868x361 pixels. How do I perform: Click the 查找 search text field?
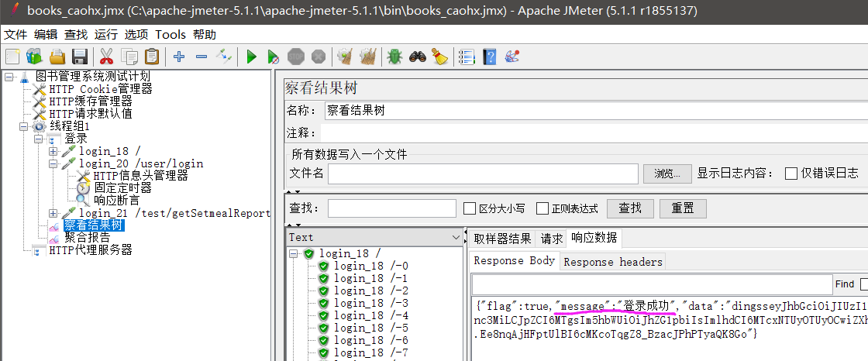392,208
